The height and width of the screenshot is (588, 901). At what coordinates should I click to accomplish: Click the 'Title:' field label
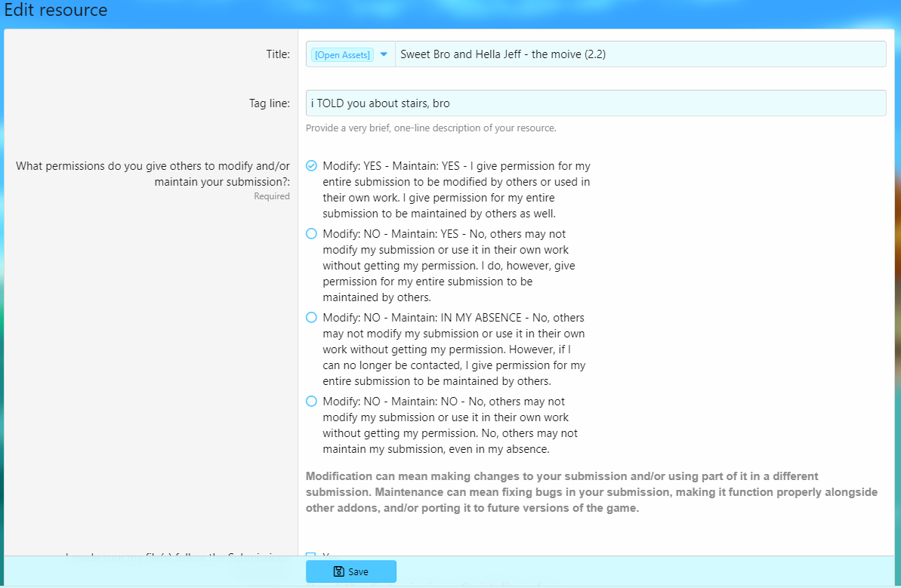[x=278, y=54]
